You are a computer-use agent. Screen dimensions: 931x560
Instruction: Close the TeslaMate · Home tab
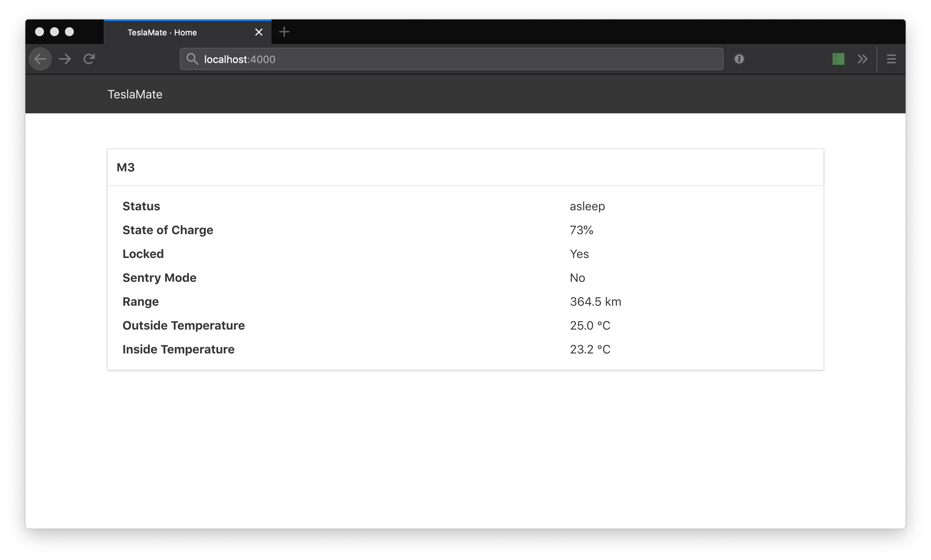coord(258,32)
